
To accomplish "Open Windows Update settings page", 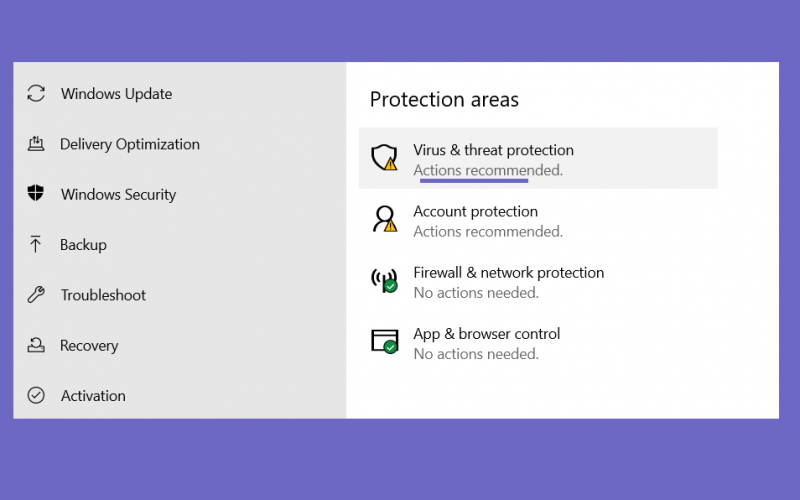I will [116, 94].
